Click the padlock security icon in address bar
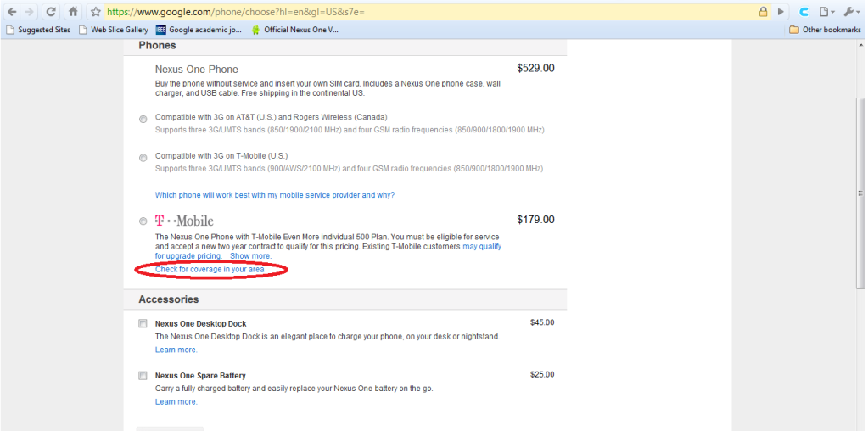 763,12
